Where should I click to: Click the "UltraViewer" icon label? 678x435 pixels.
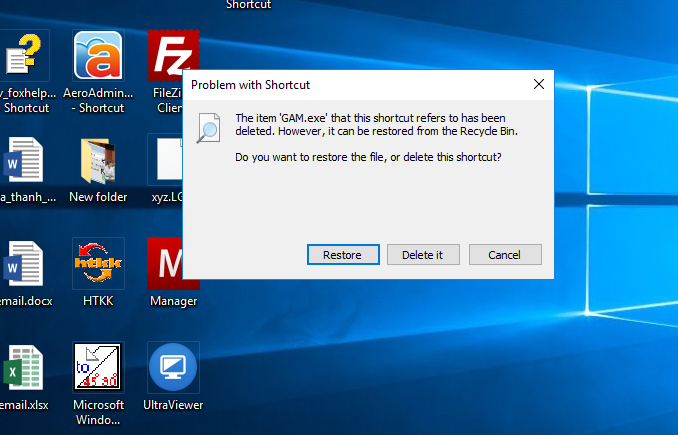(x=173, y=405)
